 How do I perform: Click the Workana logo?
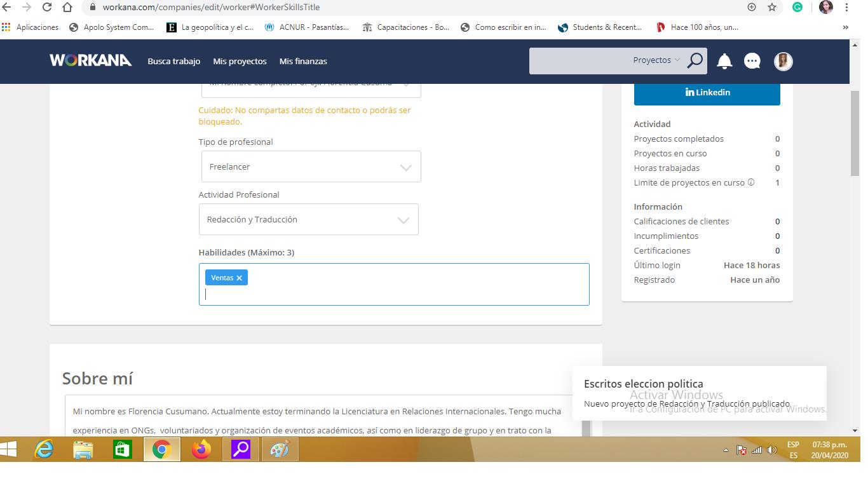click(90, 61)
